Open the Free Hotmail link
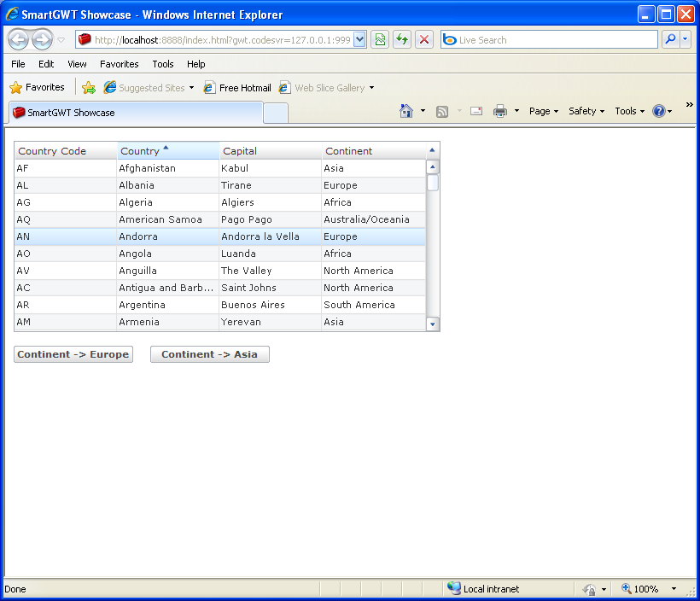Viewport: 700px width, 601px height. point(237,88)
